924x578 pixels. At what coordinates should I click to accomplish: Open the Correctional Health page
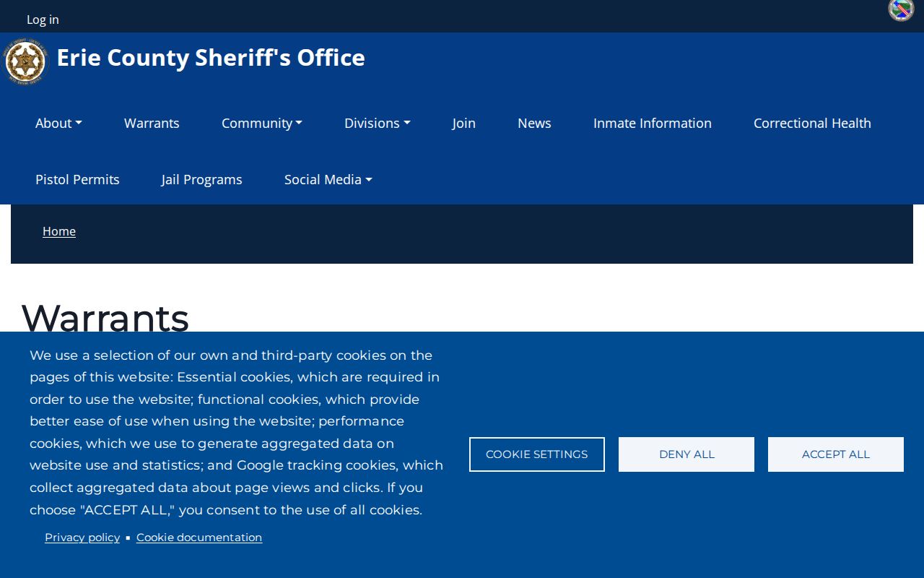(812, 123)
